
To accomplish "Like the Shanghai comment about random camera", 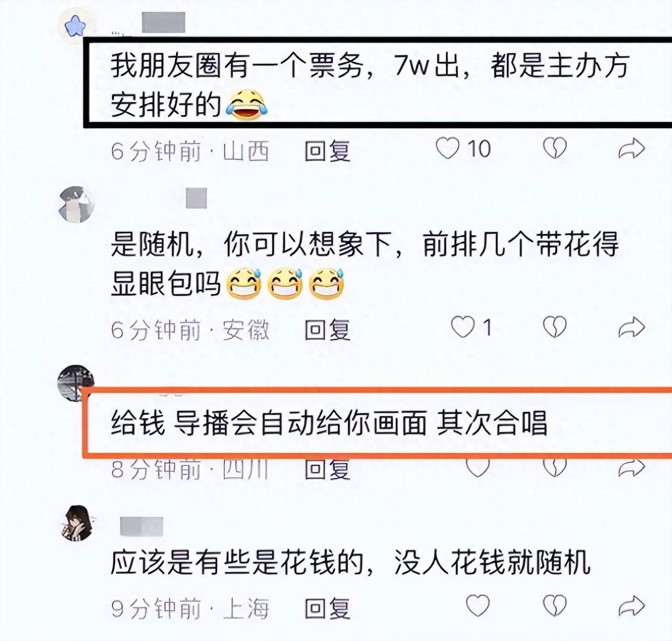I will coord(478,606).
